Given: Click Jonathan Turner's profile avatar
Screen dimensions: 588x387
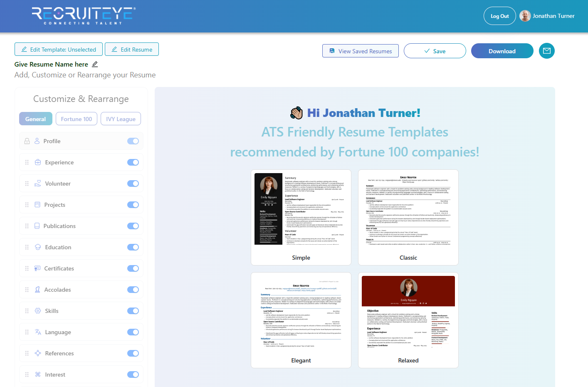Looking at the screenshot, I should (525, 16).
